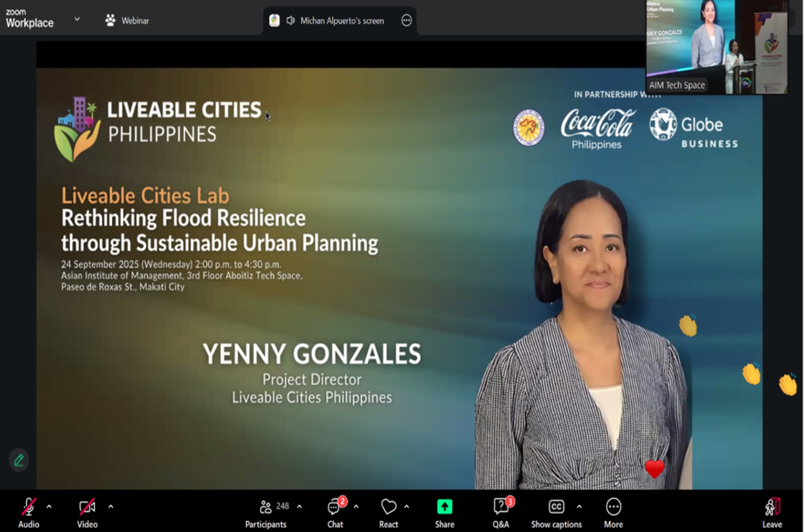Expand video options arrow next to Video
Viewport: 804px width, 532px height.
point(111,506)
